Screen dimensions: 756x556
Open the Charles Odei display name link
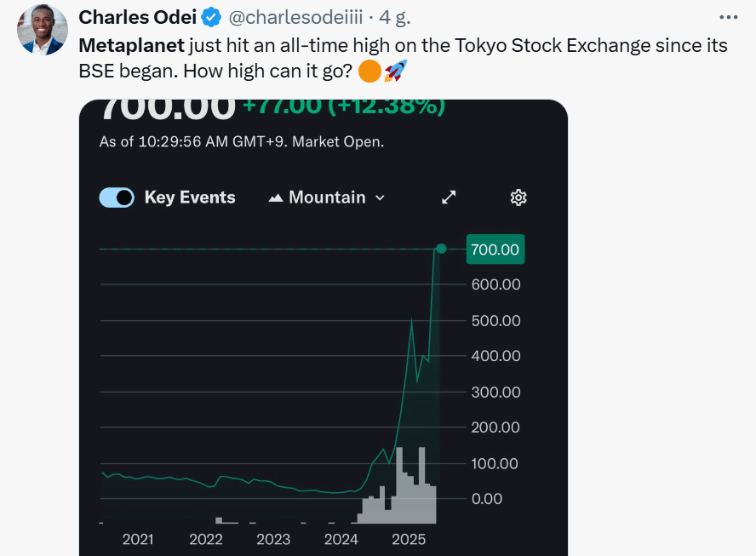[x=137, y=18]
